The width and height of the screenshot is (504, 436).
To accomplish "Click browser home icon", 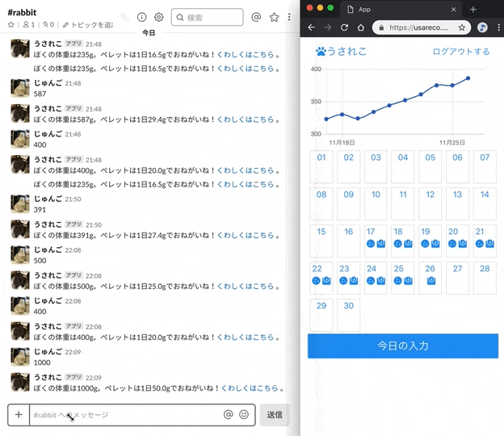I will click(361, 27).
